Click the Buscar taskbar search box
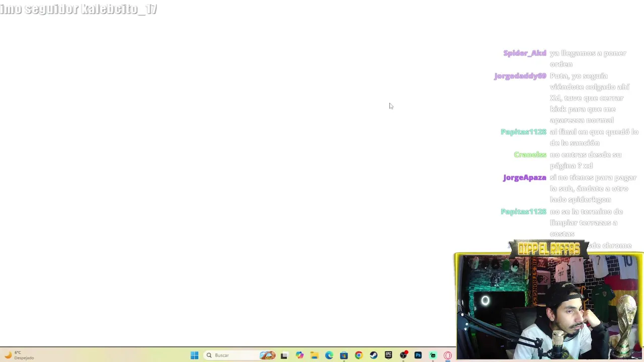This screenshot has height=362, width=644. 240,355
